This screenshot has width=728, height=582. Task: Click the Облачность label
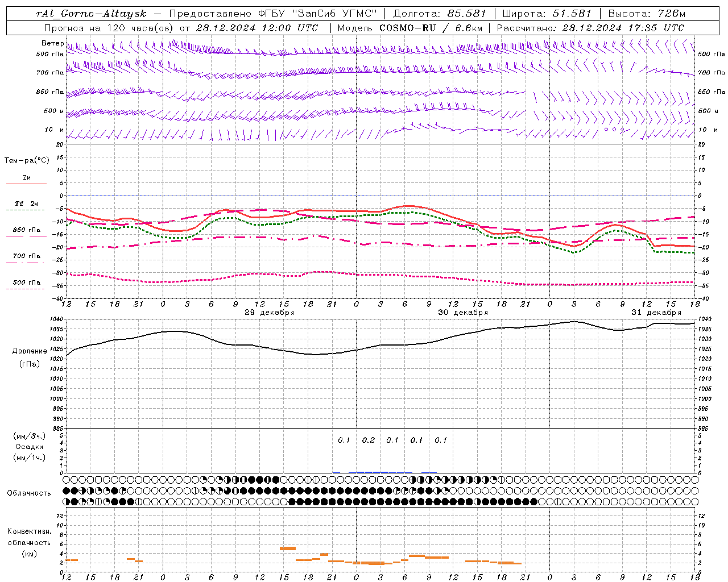(29, 493)
